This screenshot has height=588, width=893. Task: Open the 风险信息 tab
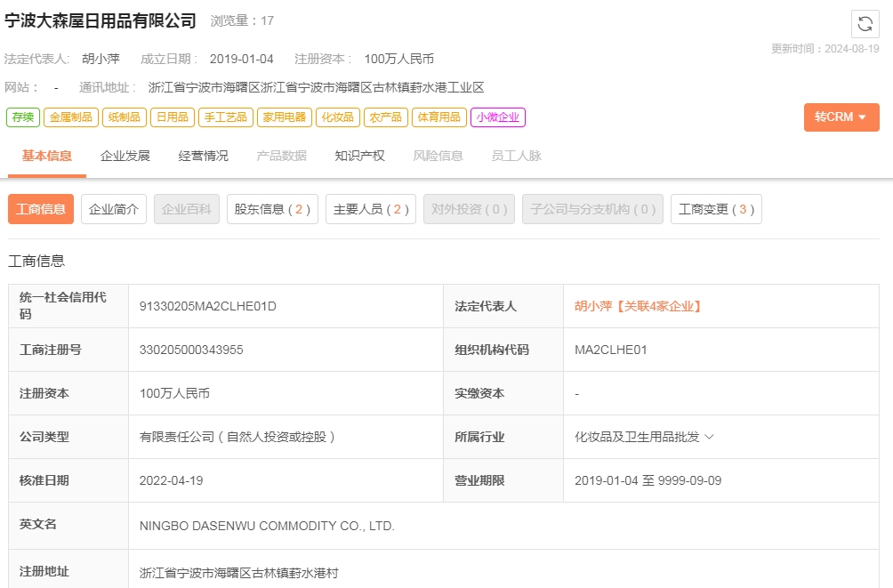[438, 156]
